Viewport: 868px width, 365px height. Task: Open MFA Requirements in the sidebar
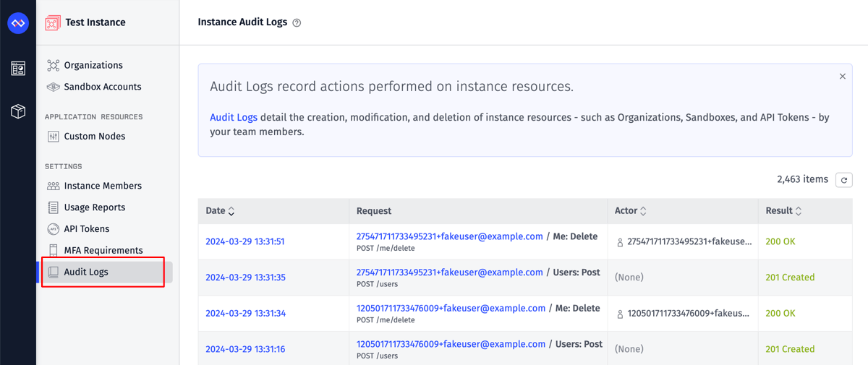pos(103,251)
